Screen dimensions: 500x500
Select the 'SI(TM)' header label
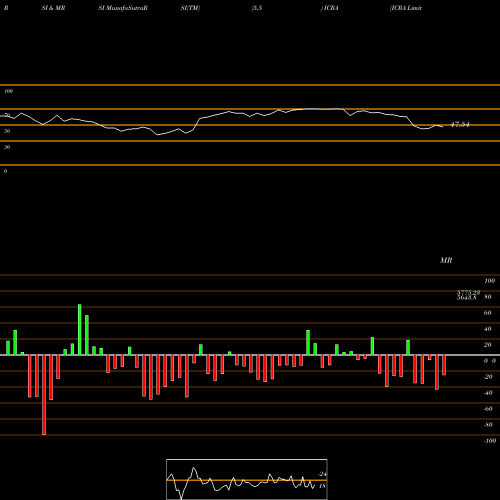(190, 8)
